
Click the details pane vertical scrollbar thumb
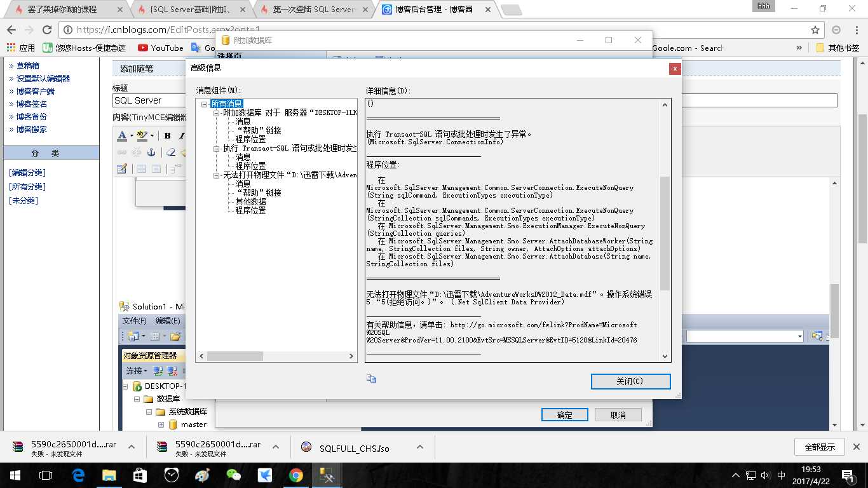665,233
